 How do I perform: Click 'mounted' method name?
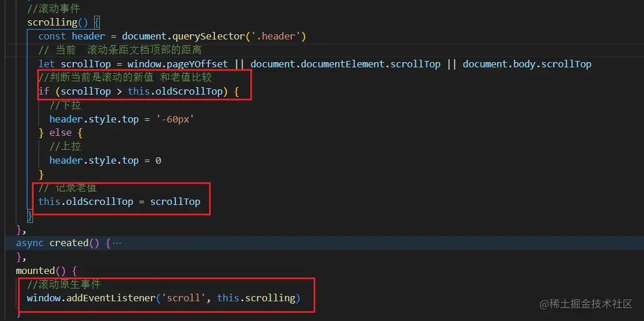click(35, 271)
